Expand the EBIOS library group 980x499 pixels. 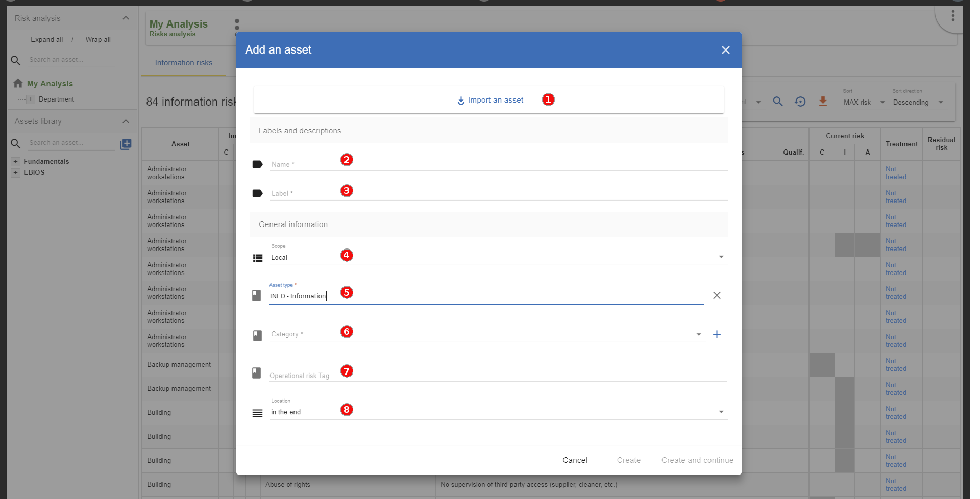pos(14,172)
